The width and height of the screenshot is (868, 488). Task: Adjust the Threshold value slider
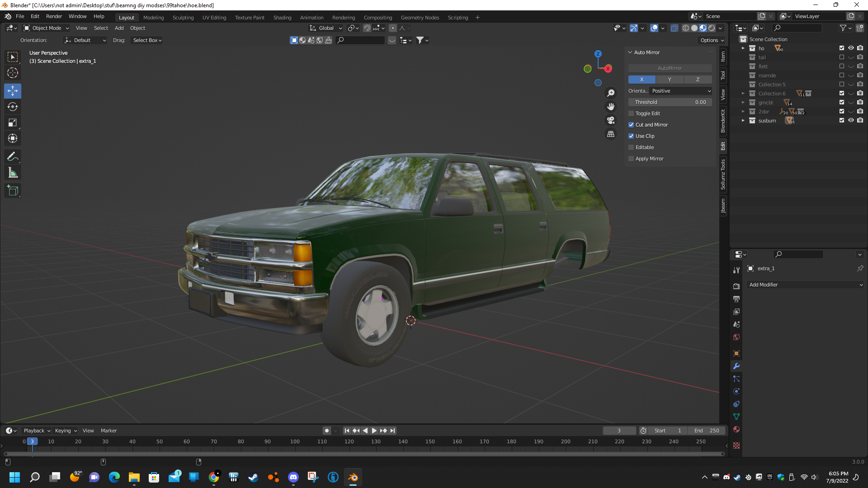[670, 102]
